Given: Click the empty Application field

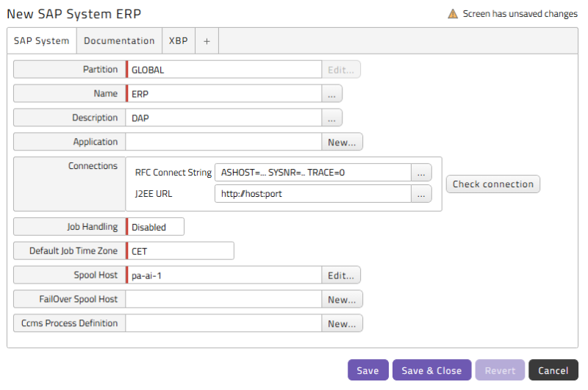Looking at the screenshot, I should tap(224, 142).
